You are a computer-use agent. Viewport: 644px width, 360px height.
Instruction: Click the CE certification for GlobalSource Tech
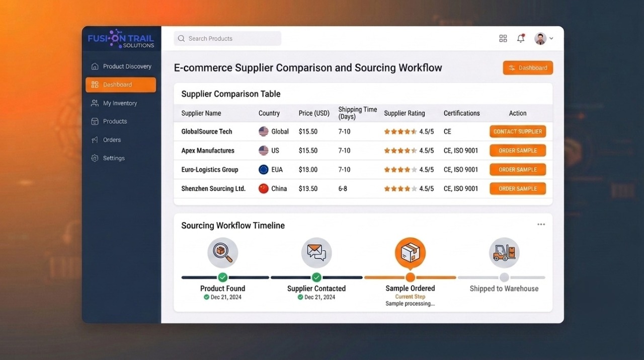click(x=447, y=131)
